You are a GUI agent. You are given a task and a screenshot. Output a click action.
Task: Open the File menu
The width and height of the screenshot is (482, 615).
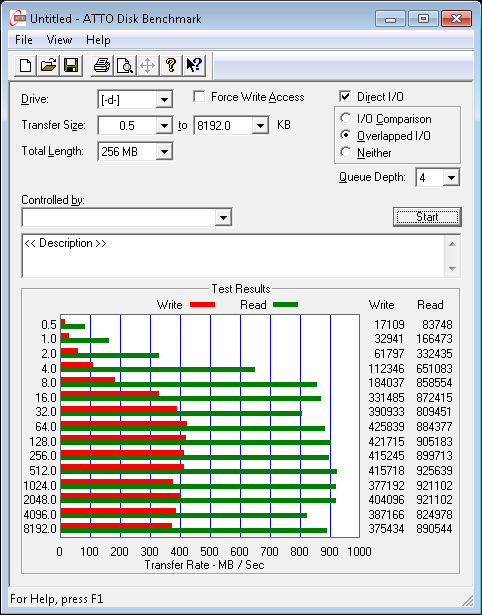[24, 40]
